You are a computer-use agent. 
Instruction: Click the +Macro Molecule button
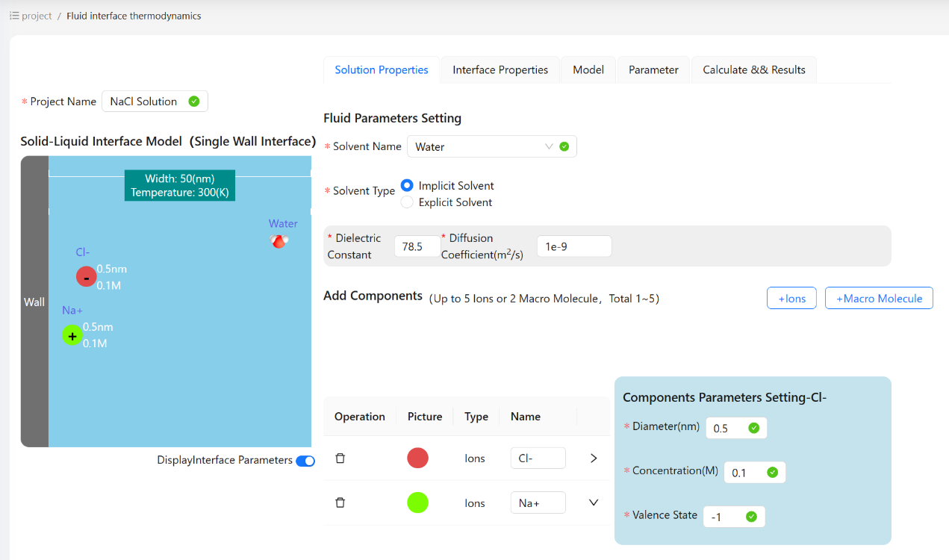(879, 298)
